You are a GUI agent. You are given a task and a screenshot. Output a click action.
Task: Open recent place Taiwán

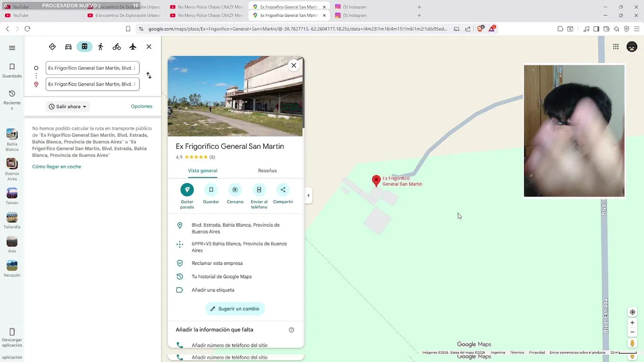[12, 197]
